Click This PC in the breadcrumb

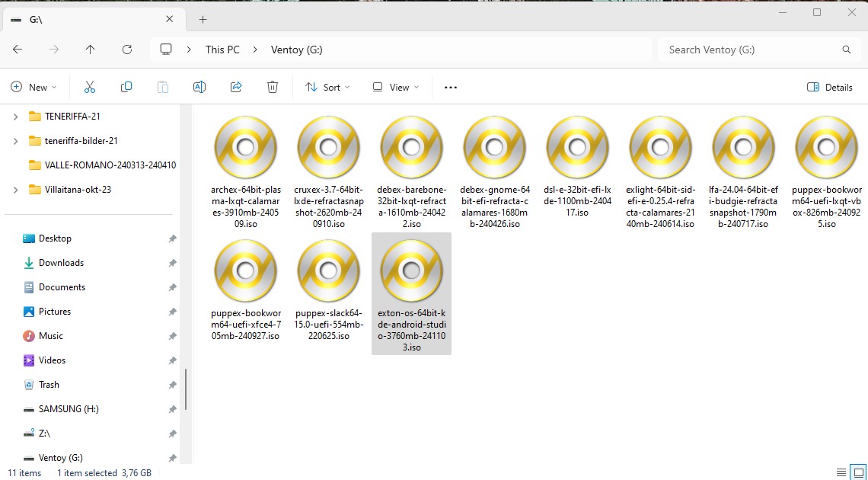pos(222,50)
